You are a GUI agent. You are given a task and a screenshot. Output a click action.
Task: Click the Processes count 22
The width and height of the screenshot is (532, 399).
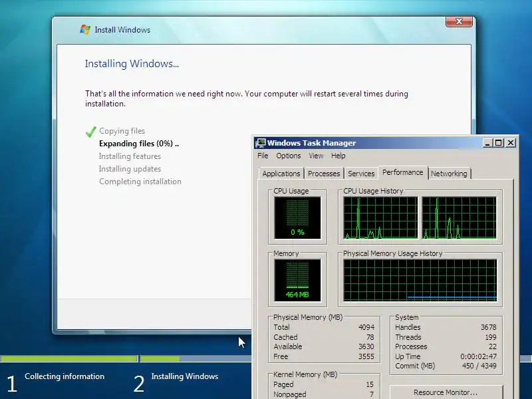tap(493, 346)
